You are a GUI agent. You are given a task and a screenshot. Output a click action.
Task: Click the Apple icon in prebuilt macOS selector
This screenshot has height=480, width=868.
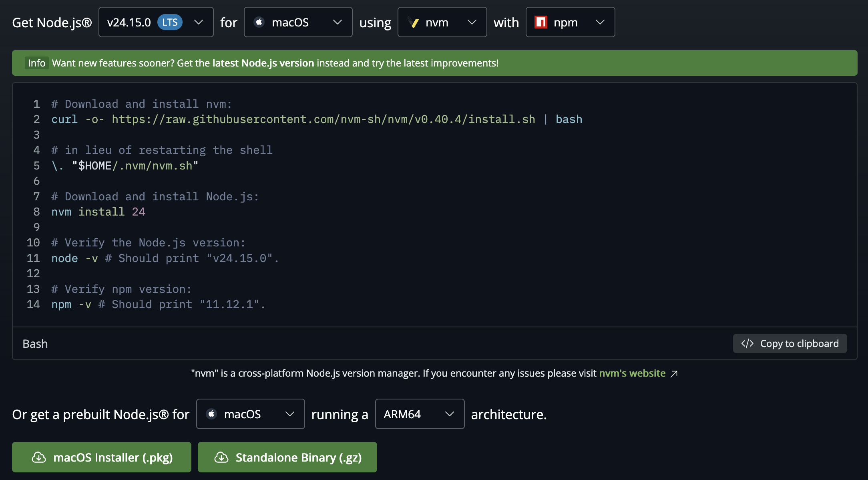211,413
